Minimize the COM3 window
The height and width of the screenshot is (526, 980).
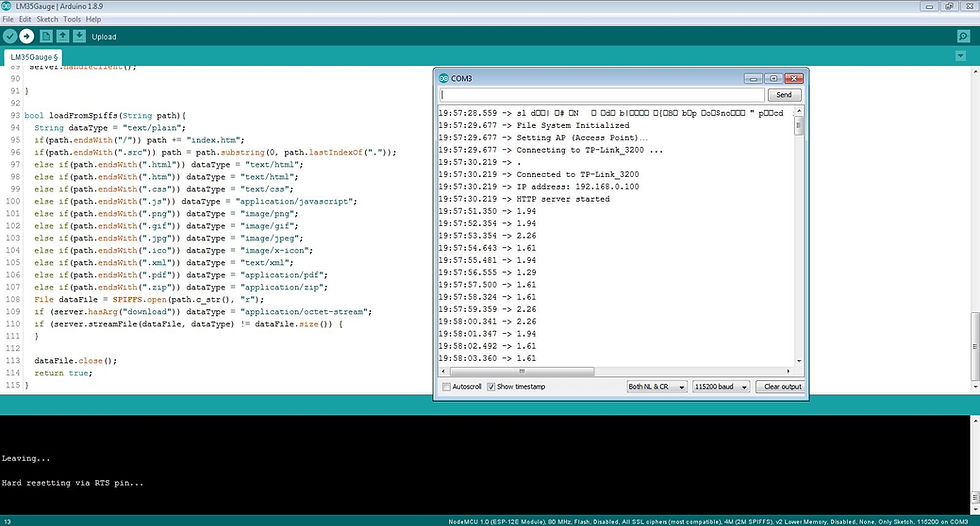coord(753,78)
